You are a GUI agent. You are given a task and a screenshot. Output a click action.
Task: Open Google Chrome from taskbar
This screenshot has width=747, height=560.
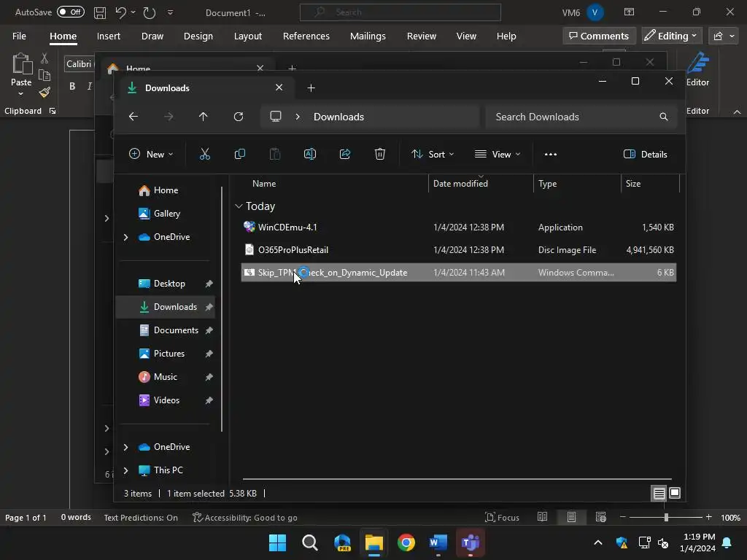pyautogui.click(x=406, y=542)
